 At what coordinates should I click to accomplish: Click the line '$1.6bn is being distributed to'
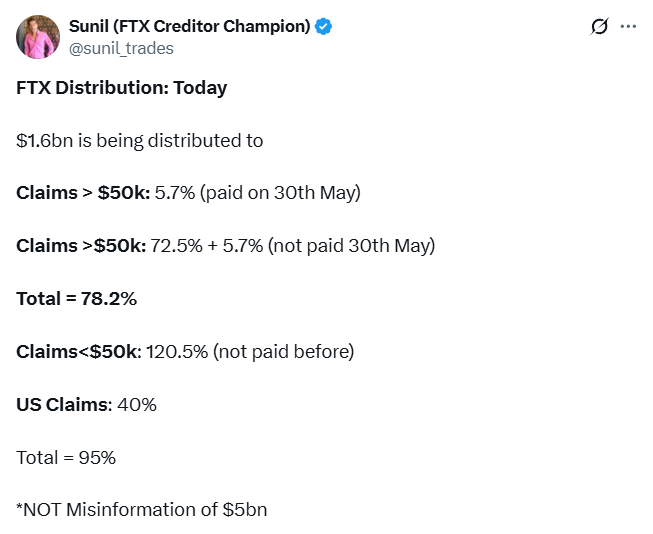(140, 141)
